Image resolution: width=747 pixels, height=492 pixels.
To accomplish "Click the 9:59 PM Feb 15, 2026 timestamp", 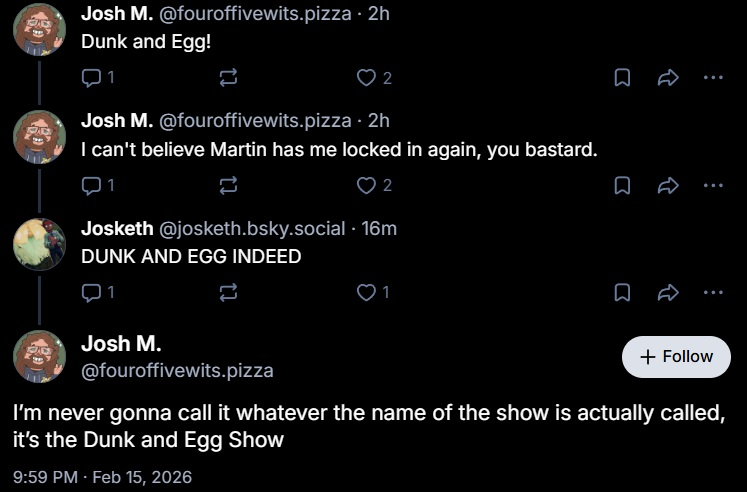I will pyautogui.click(x=102, y=477).
